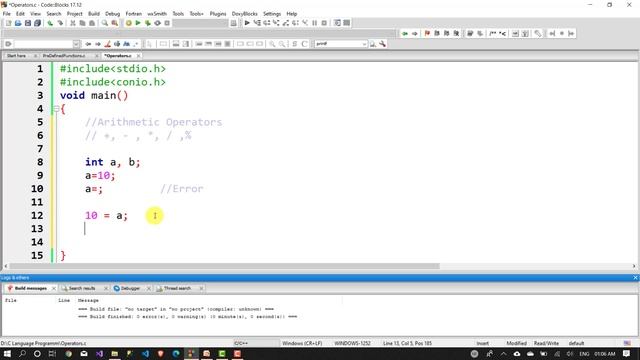Jump back using green arrow icon
This screenshot has height=360, width=640.
(404, 33)
